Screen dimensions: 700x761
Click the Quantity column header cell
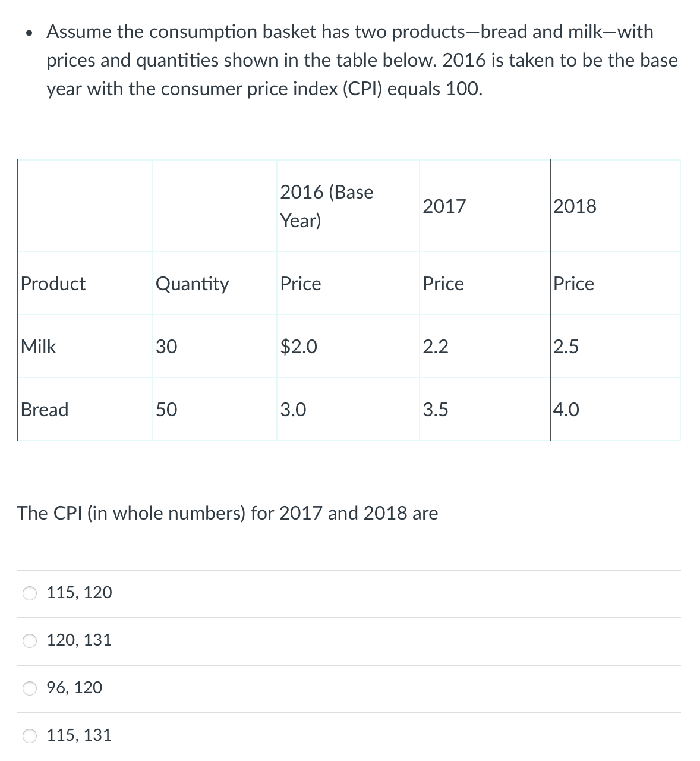(x=192, y=284)
